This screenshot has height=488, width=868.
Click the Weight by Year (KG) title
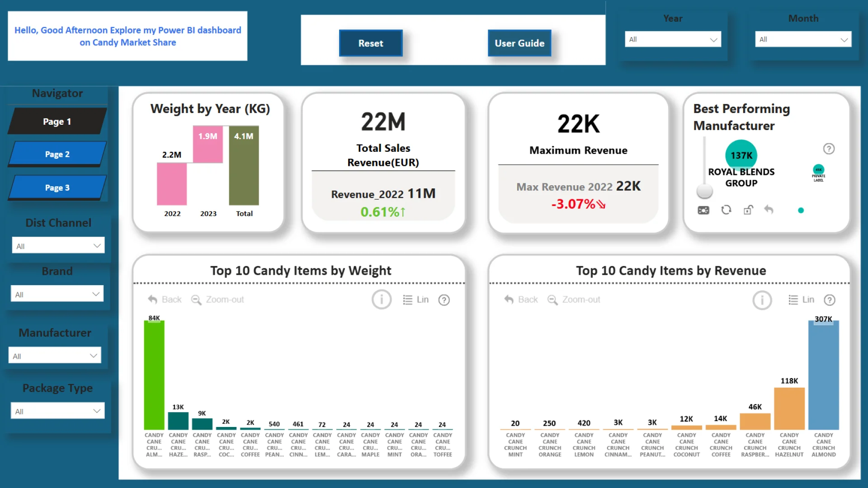click(210, 109)
